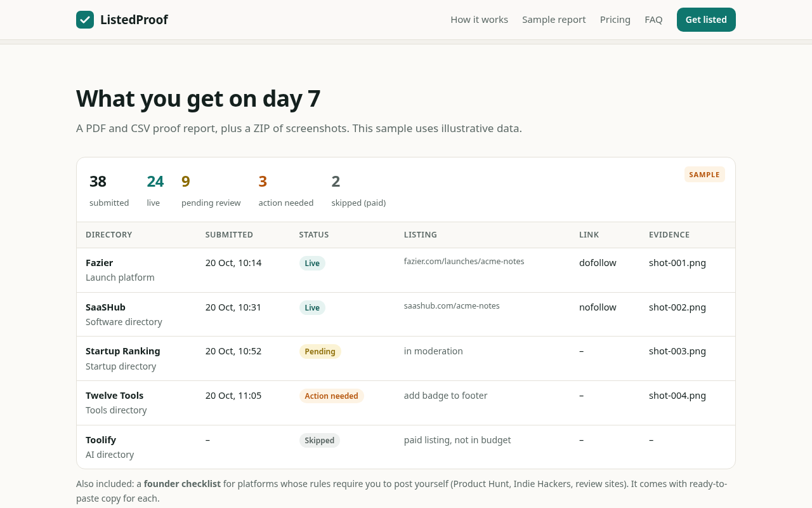The height and width of the screenshot is (508, 812).
Task: Click the SAMPLE badge on the report
Action: click(704, 175)
